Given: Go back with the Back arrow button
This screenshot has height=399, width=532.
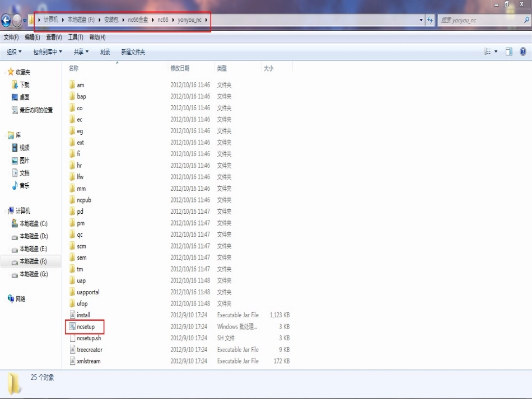Looking at the screenshot, I should [6, 20].
